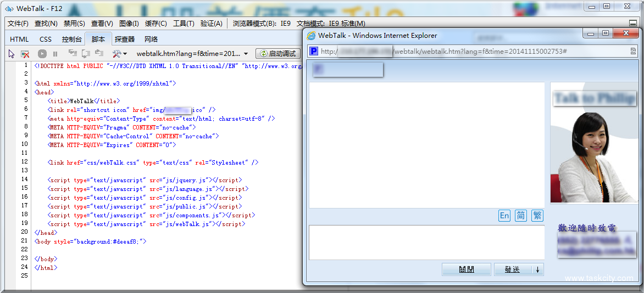644x293 pixels.
Task: Click the step into debug icon
Action: click(x=73, y=53)
